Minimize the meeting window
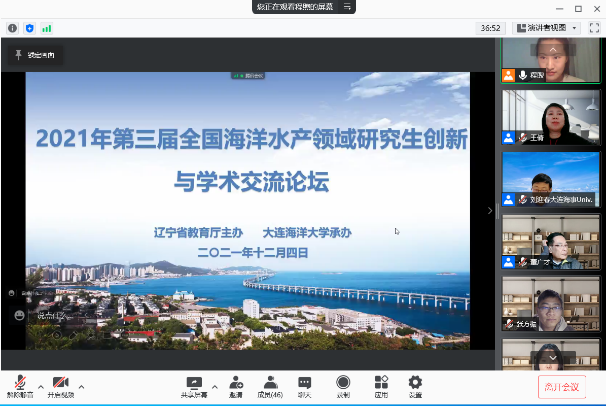The height and width of the screenshot is (406, 606). coord(559,8)
